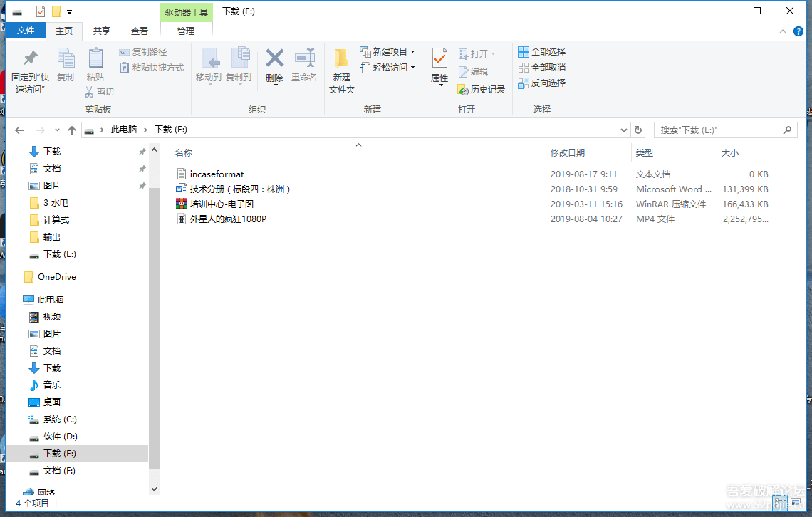Collapse the ribbon chevron
This screenshot has height=517, width=812.
[783, 31]
